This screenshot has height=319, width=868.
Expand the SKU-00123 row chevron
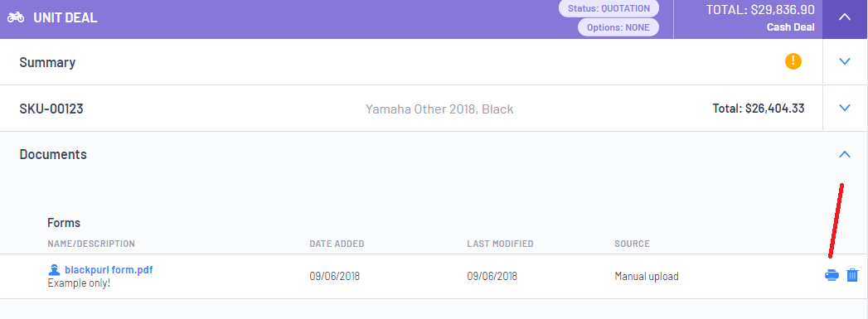[x=845, y=108]
